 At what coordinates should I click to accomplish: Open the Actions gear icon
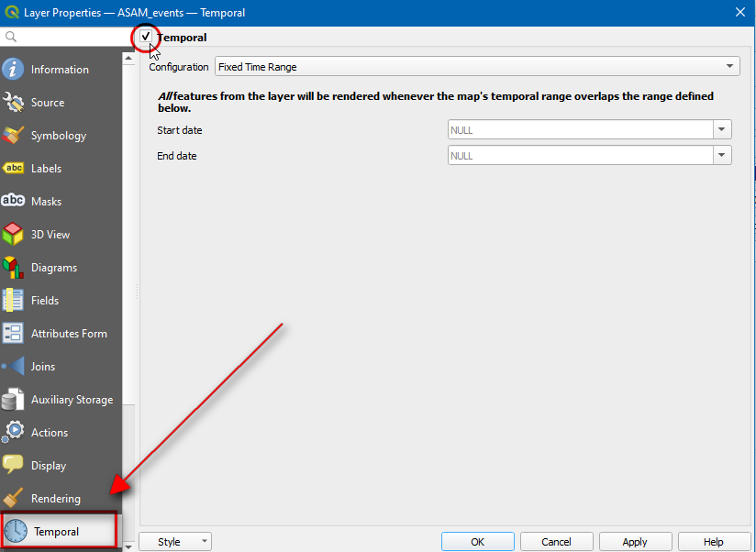[x=14, y=433]
